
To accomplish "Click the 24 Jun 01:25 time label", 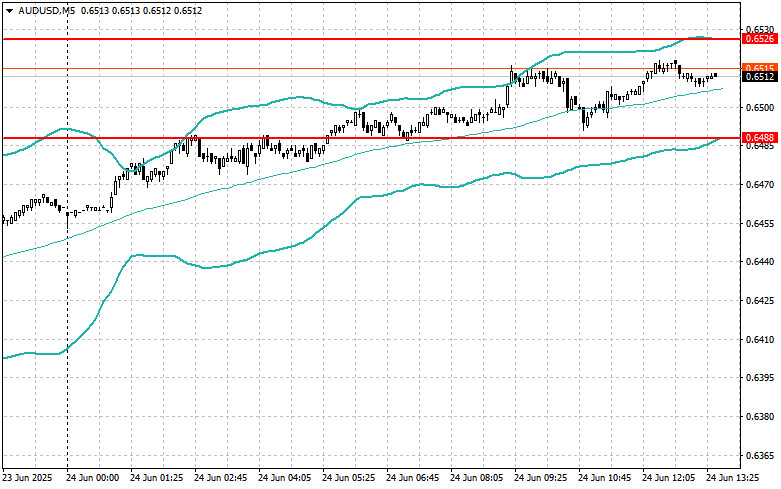I will (x=156, y=478).
